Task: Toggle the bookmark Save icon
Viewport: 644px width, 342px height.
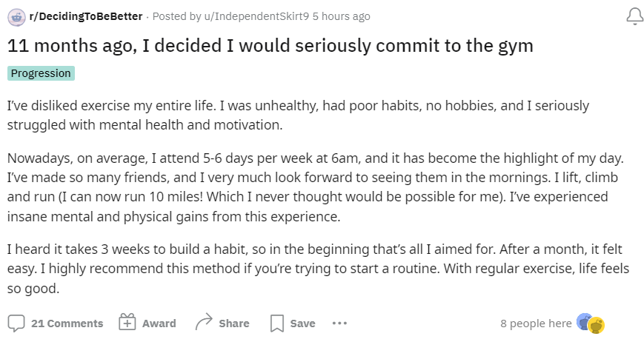Action: click(x=277, y=323)
